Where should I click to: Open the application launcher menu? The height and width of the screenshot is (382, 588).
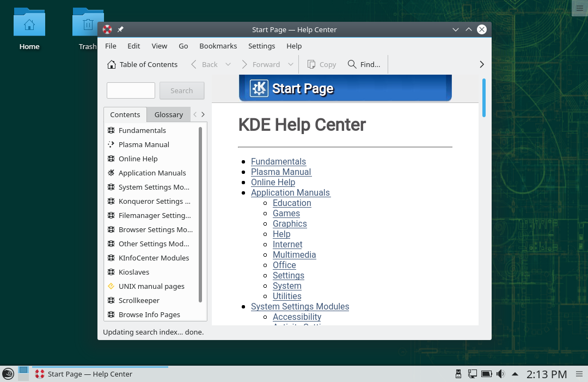(x=8, y=374)
